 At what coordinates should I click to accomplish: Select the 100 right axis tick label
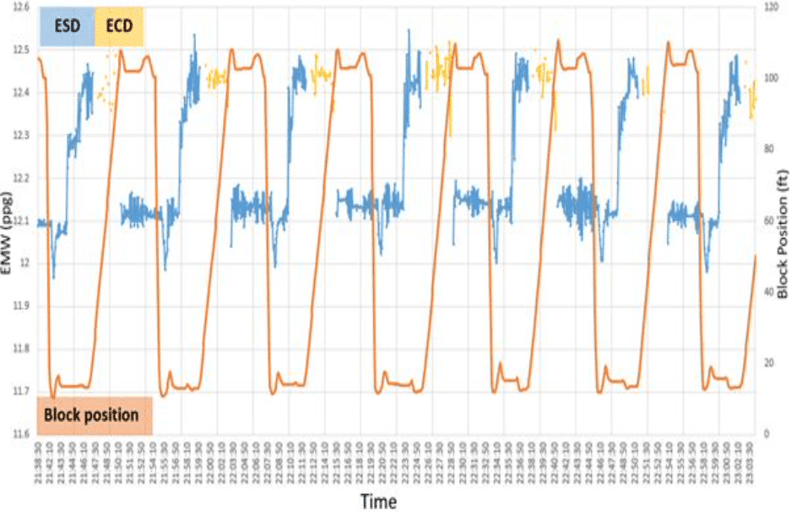pyautogui.click(x=771, y=79)
